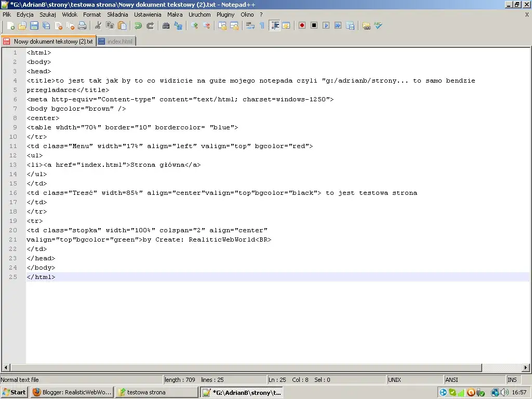The image size is (532, 399).
Task: Toggle word wrap toolbar icon
Action: 250,26
